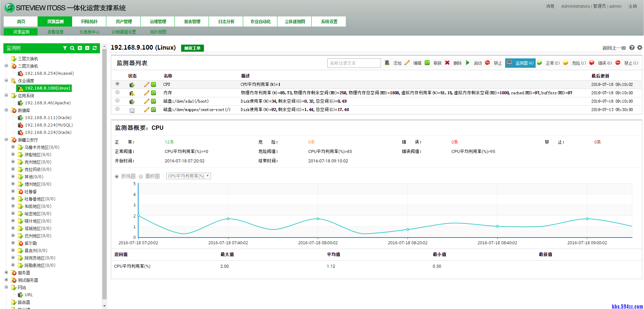Viewport: 644px width, 310px height.
Task: Open the filter icon in 监测树 header
Action: pyautogui.click(x=65, y=48)
